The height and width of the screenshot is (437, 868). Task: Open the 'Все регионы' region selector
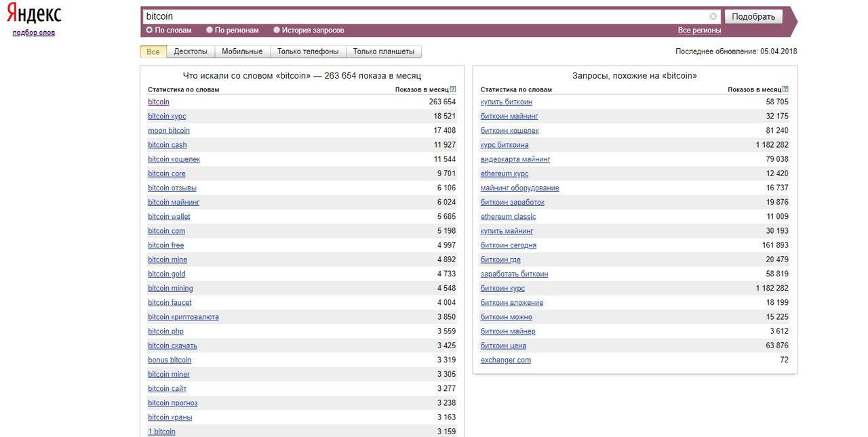coord(699,30)
